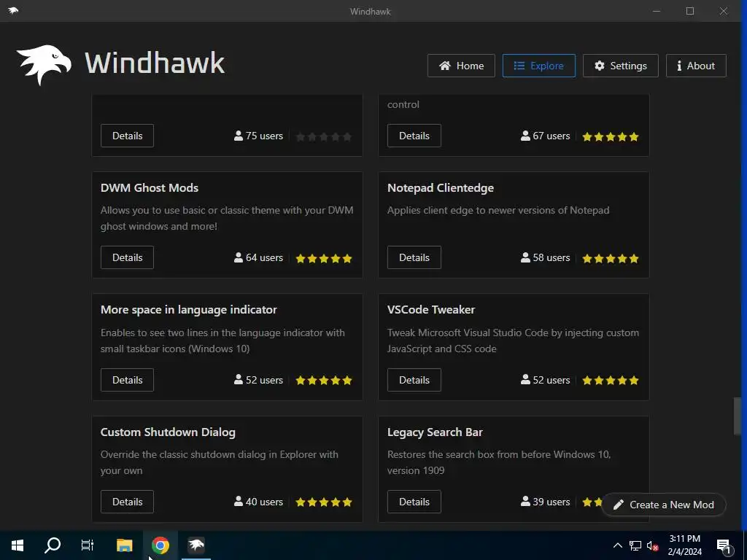Open File Explorer from the taskbar
This screenshot has height=560, width=747.
click(124, 545)
